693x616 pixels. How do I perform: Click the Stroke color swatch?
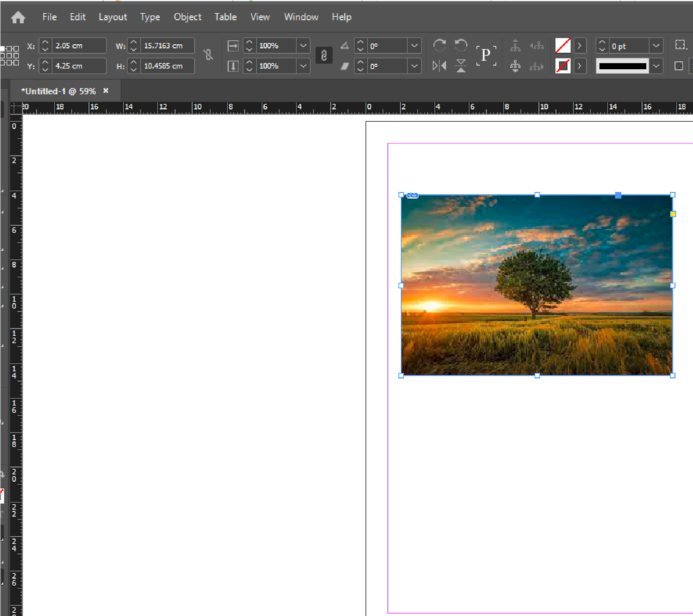[x=563, y=66]
